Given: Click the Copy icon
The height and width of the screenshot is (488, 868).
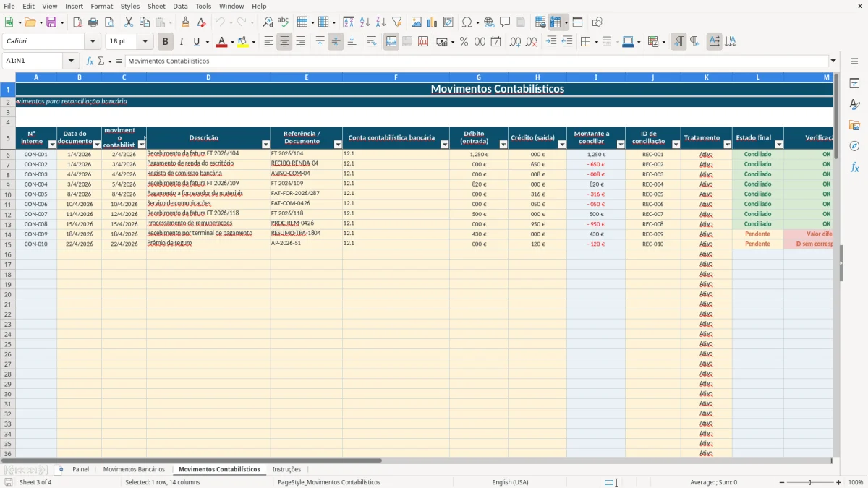Looking at the screenshot, I should coord(145,22).
